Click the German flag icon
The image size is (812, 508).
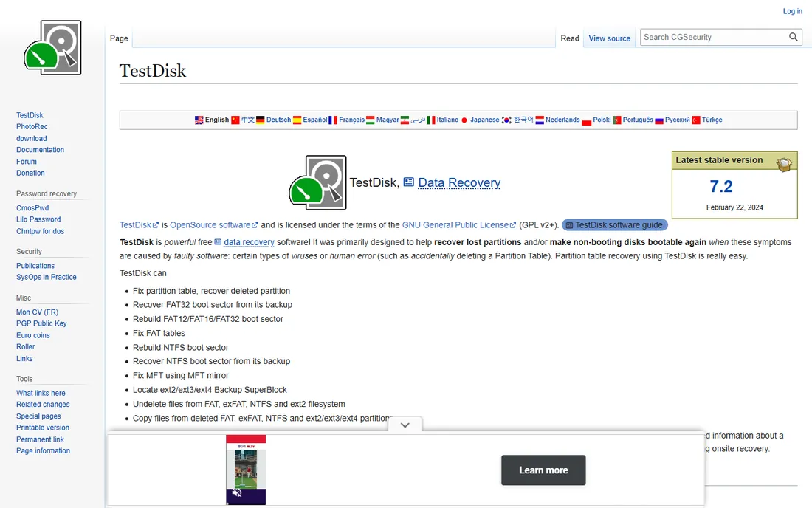[261, 120]
